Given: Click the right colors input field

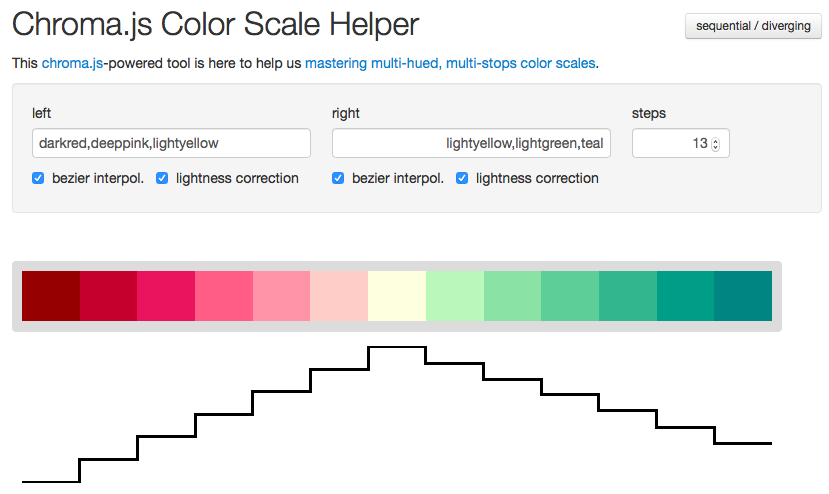Looking at the screenshot, I should point(471,143).
